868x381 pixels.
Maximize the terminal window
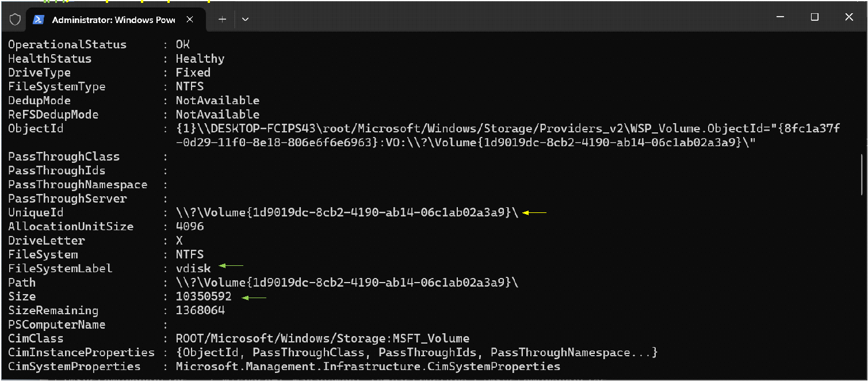[x=815, y=17]
